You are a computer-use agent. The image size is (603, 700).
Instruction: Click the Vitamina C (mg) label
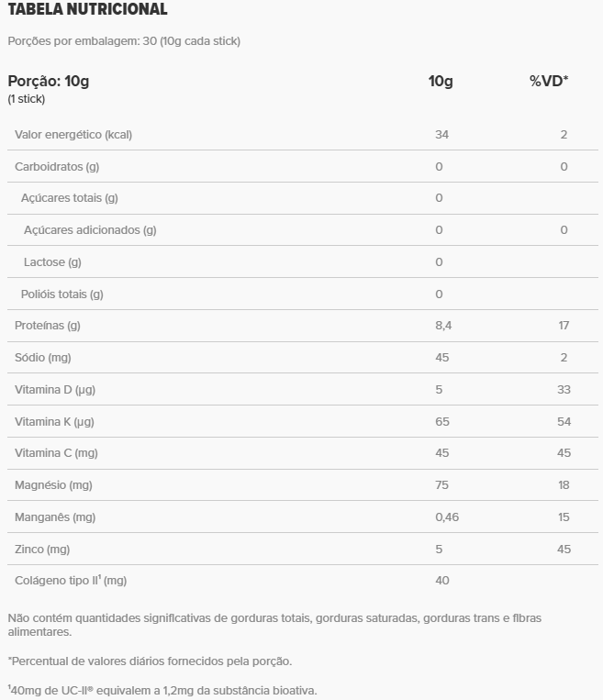tap(56, 453)
